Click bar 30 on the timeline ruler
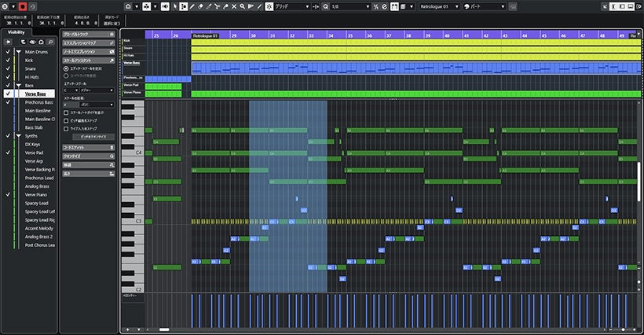This screenshot has height=335, width=644. tap(252, 35)
